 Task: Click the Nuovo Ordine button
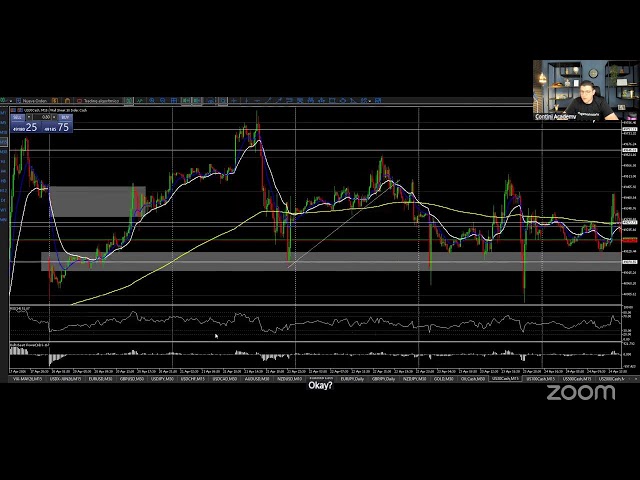coord(32,100)
